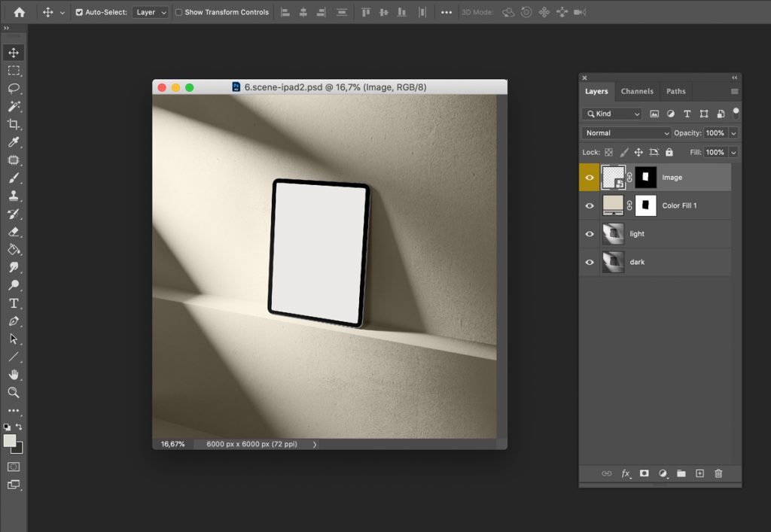Select the Type tool
This screenshot has height=532, width=771.
click(x=14, y=303)
